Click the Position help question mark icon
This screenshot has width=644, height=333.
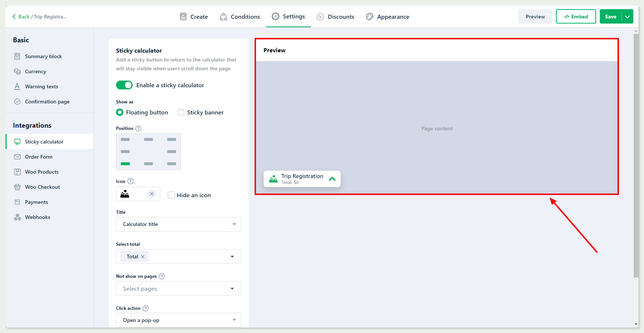(x=139, y=128)
